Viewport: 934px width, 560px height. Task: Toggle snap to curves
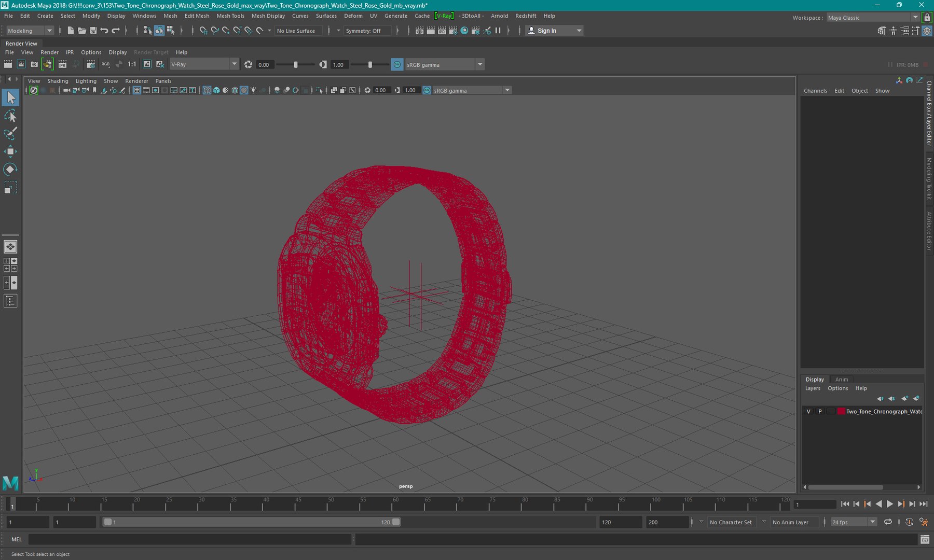215,31
